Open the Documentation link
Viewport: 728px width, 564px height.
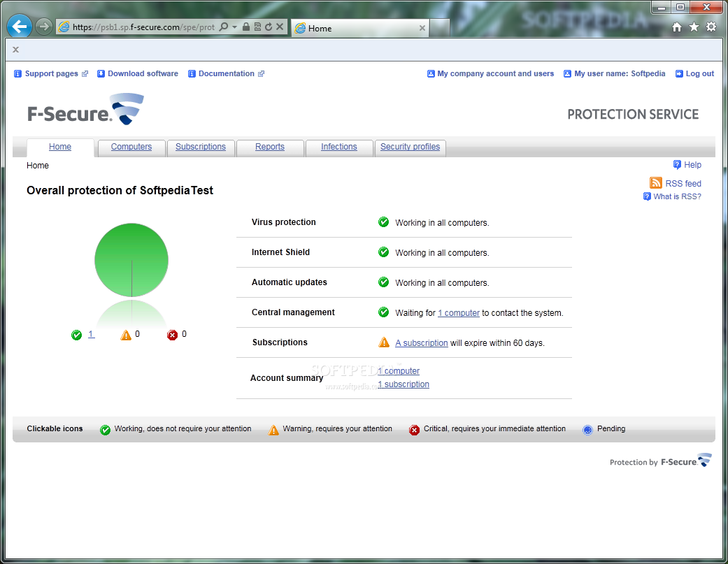point(226,74)
